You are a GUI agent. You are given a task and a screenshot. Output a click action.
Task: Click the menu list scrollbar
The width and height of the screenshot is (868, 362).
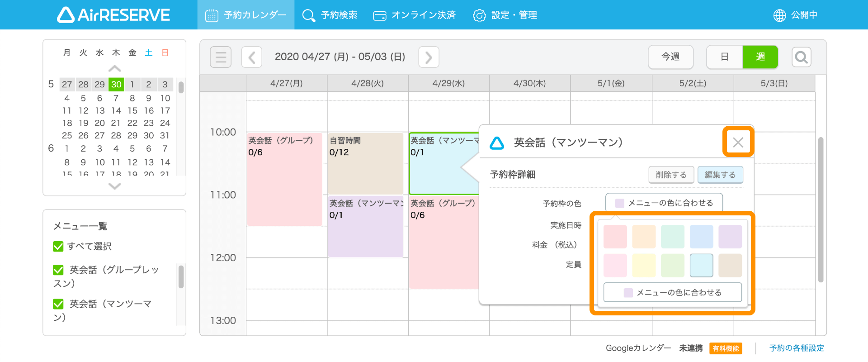click(x=181, y=276)
